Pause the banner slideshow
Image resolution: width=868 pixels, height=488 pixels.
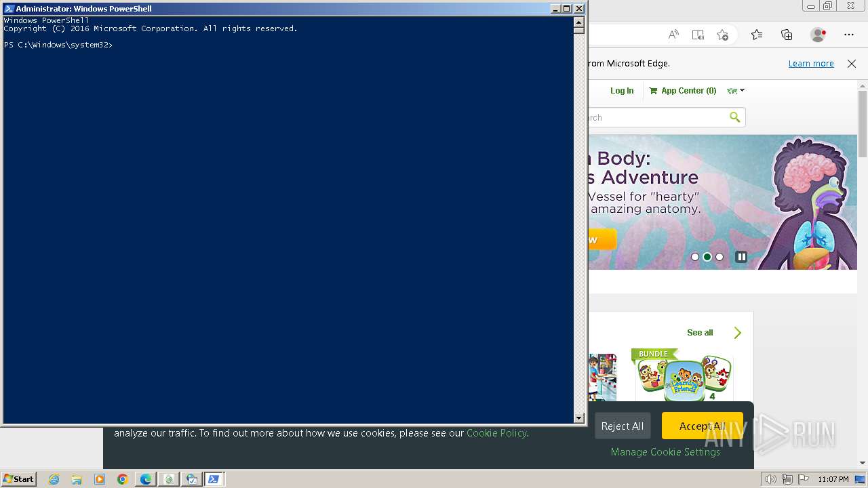pyautogui.click(x=741, y=257)
